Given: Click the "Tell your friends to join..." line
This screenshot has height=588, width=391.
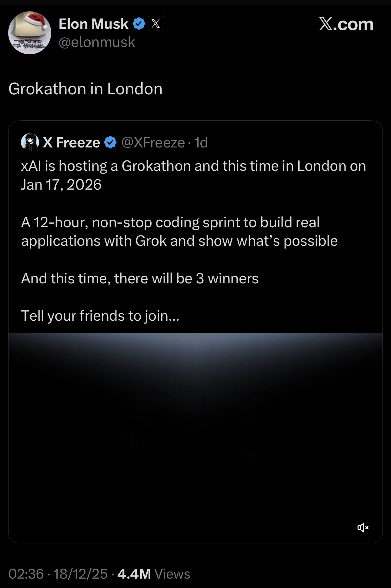Looking at the screenshot, I should click(100, 316).
